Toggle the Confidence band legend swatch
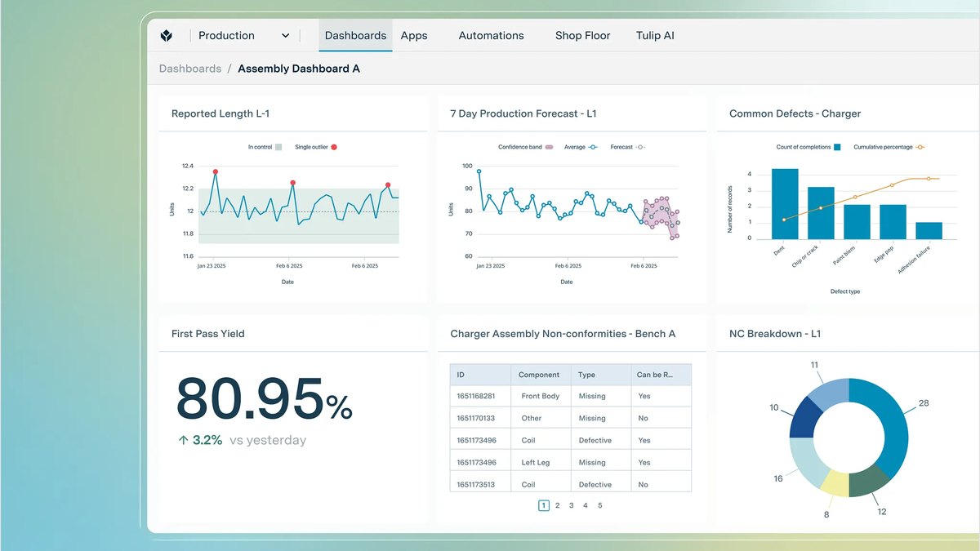Image resolution: width=980 pixels, height=551 pixels. tap(550, 147)
